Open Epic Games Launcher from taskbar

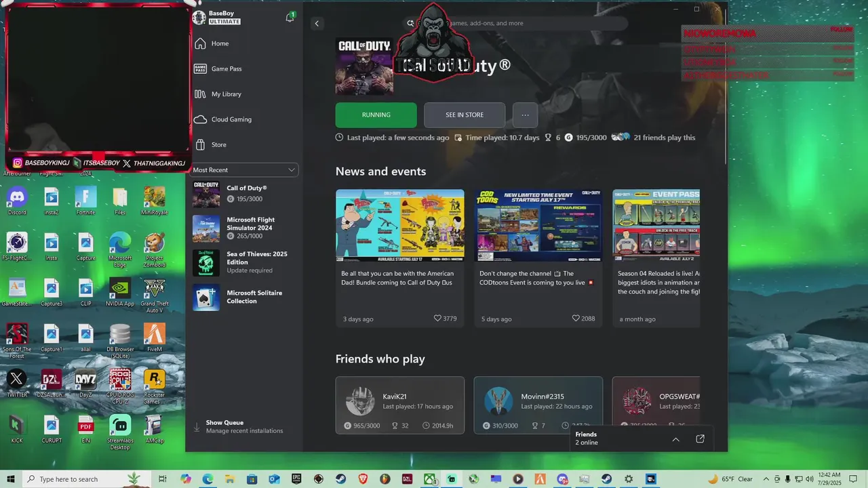(x=296, y=479)
